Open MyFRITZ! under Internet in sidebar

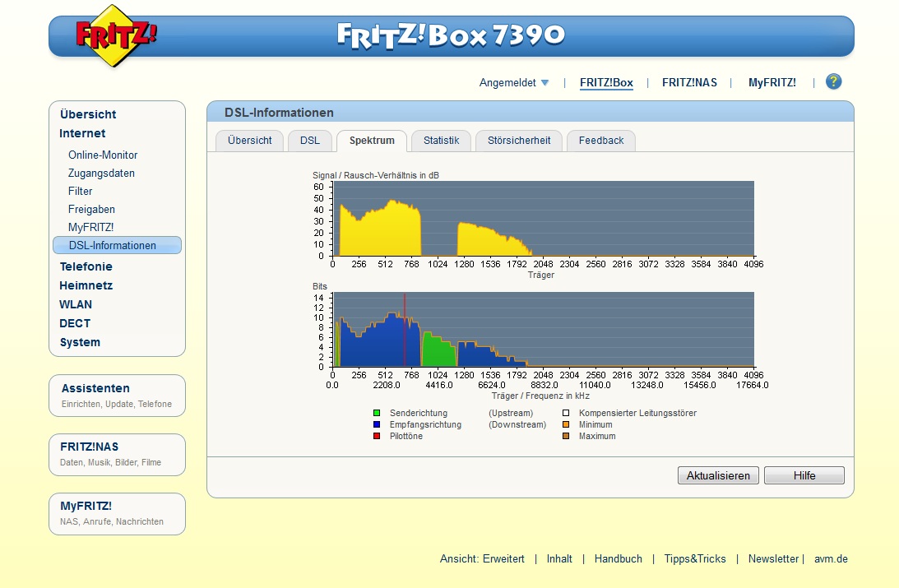pos(90,227)
